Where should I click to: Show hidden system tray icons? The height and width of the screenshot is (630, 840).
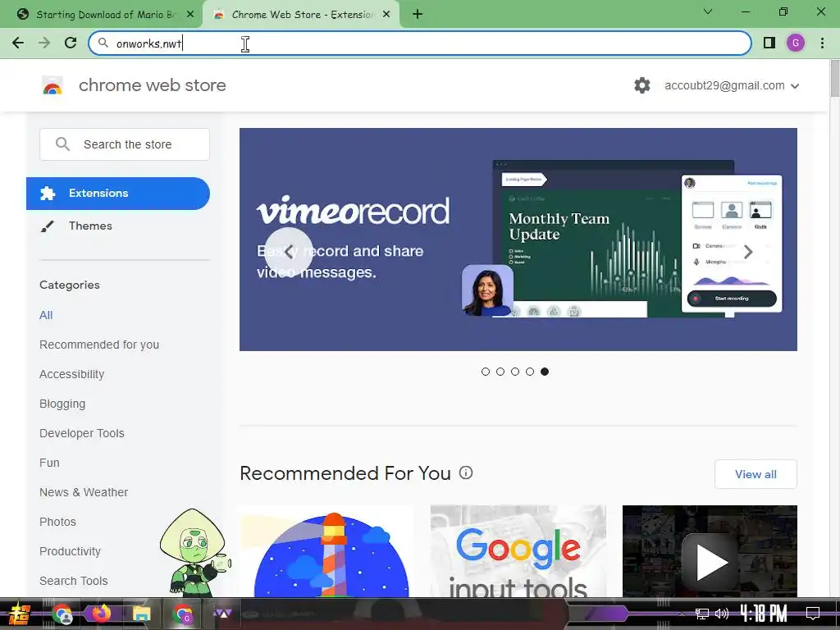682,614
